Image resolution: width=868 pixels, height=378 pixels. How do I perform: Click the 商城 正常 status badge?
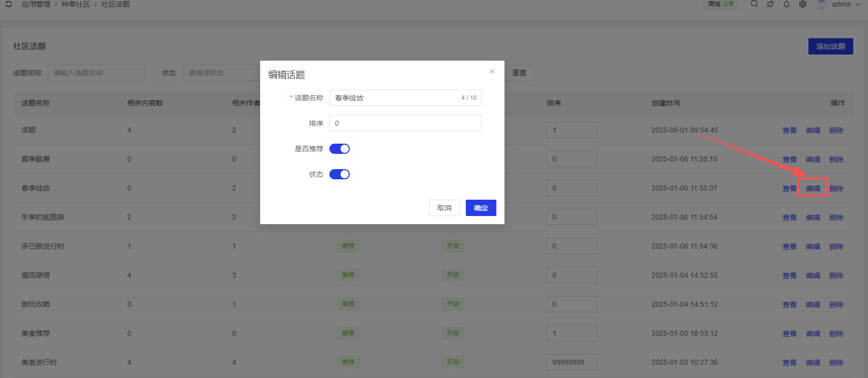pos(720,4)
